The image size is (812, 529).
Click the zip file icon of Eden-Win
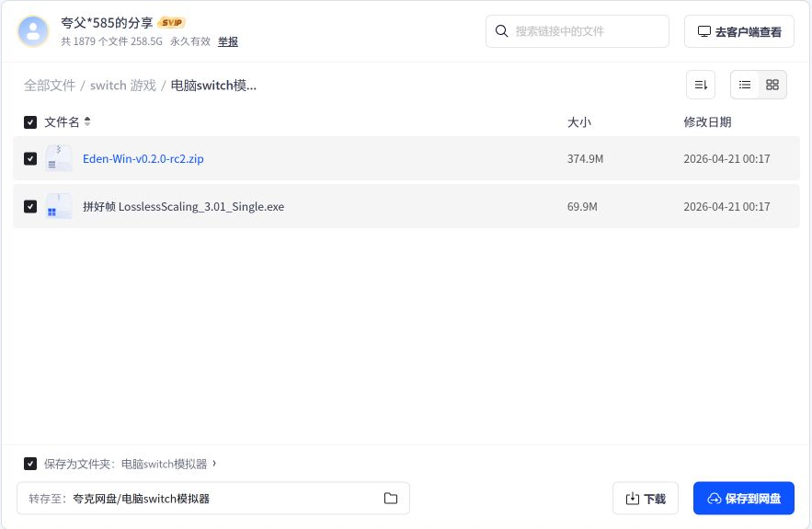tap(58, 158)
